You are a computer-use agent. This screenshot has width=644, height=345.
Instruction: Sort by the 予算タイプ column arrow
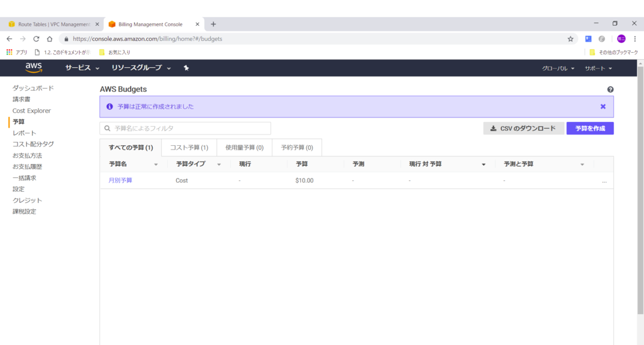click(x=219, y=165)
